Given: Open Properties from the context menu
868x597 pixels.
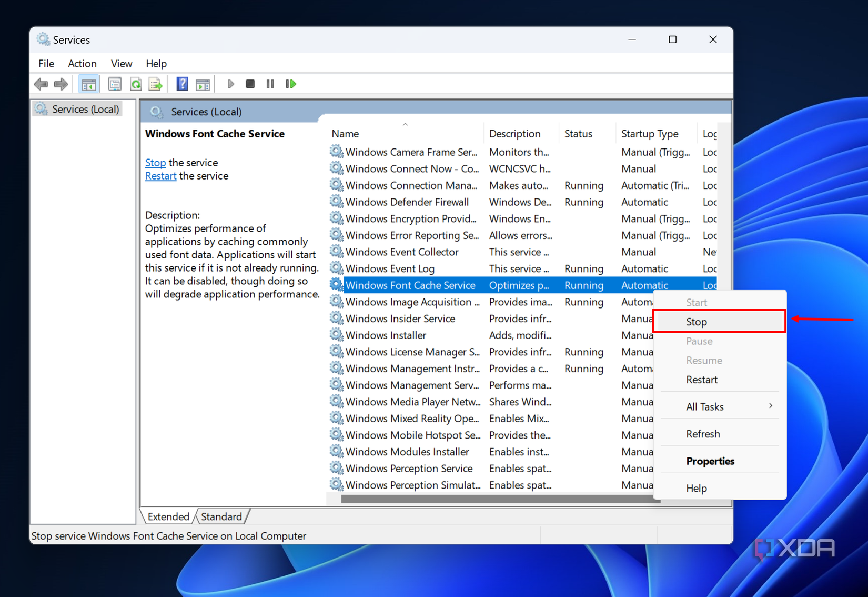Looking at the screenshot, I should pyautogui.click(x=720, y=461).
